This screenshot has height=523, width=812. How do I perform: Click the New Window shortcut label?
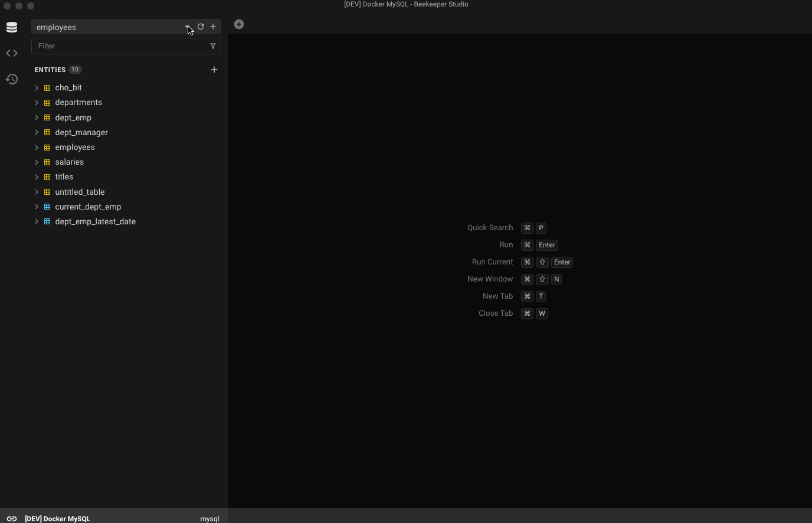[x=490, y=279]
